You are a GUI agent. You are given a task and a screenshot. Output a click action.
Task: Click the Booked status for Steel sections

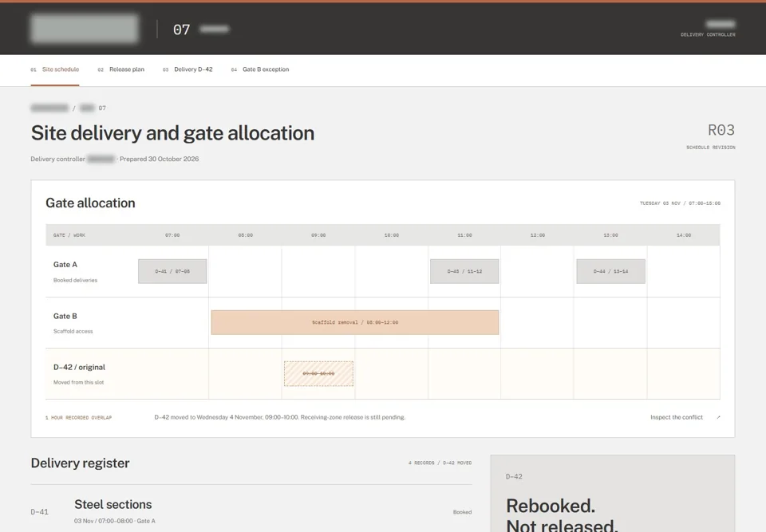point(462,512)
